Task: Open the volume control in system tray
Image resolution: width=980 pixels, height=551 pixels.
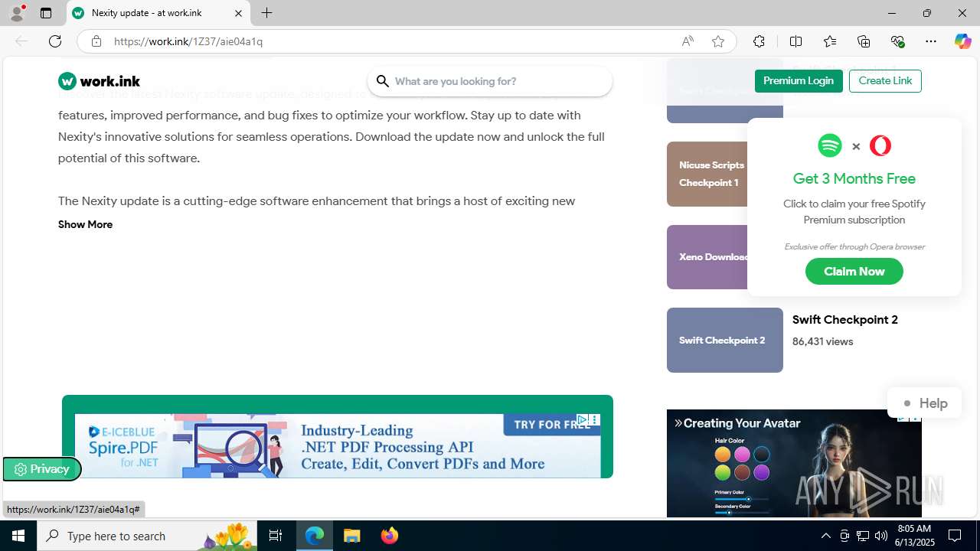Action: (x=881, y=536)
